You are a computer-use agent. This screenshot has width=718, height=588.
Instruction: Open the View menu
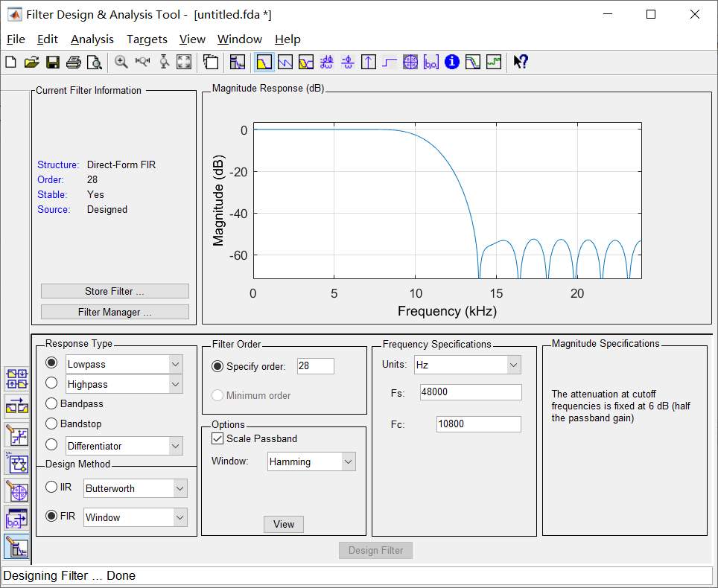click(192, 39)
